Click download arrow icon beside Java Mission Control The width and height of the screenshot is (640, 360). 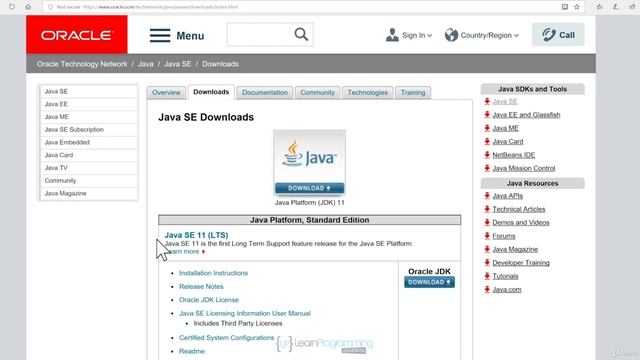pos(487,168)
